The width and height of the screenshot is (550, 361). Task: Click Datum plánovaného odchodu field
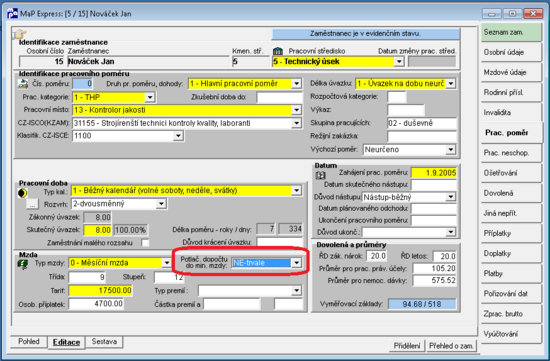434,209
